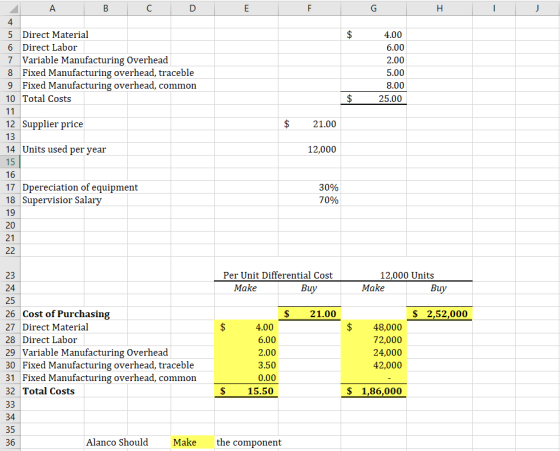Click the Supplier price 21.00 cell

click(309, 124)
